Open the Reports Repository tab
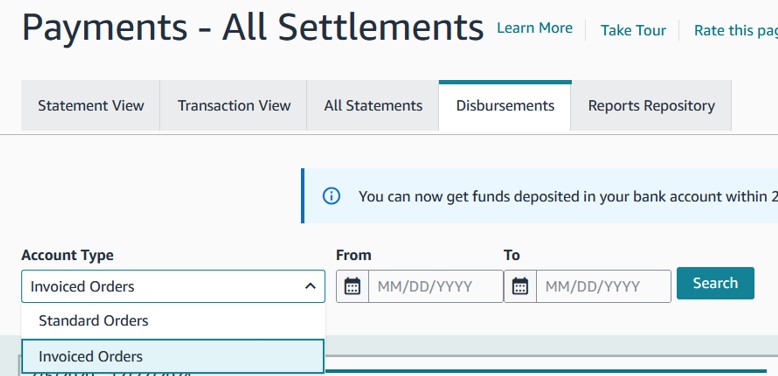The height and width of the screenshot is (376, 778). 651,106
